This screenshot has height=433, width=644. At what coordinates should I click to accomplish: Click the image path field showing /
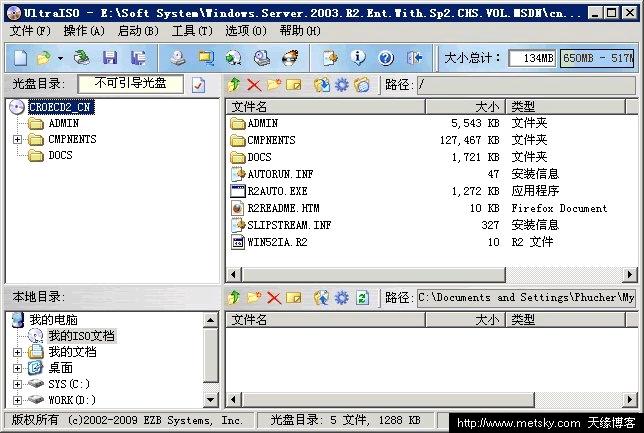pos(526,85)
